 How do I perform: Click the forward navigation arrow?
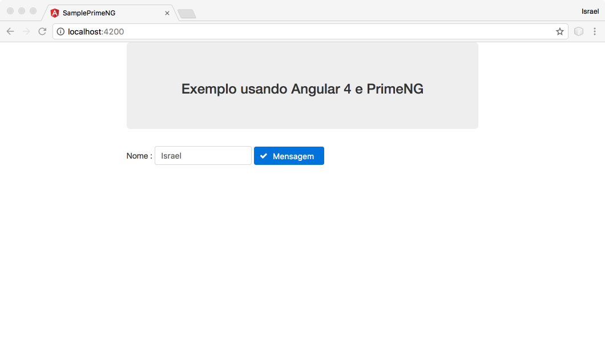[x=26, y=31]
